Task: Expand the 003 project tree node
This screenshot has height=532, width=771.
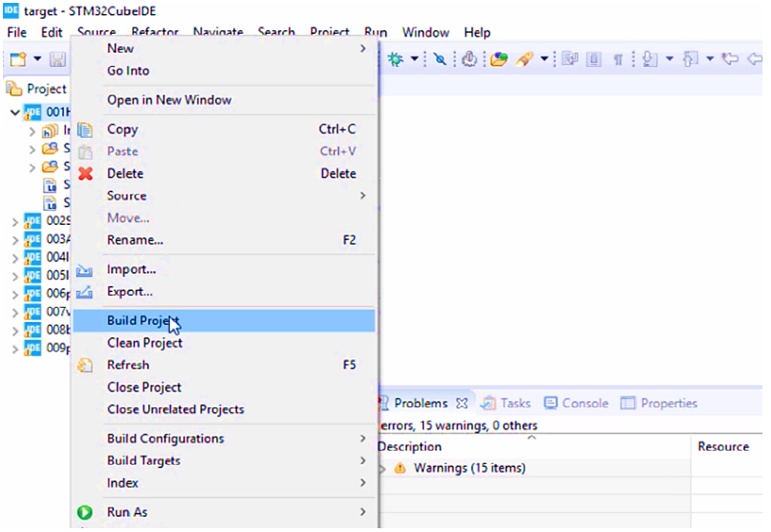Action: tap(15, 239)
